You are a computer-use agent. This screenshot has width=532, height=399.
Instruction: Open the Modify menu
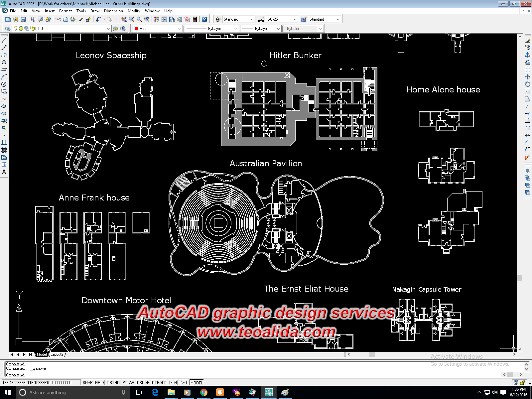(x=134, y=11)
